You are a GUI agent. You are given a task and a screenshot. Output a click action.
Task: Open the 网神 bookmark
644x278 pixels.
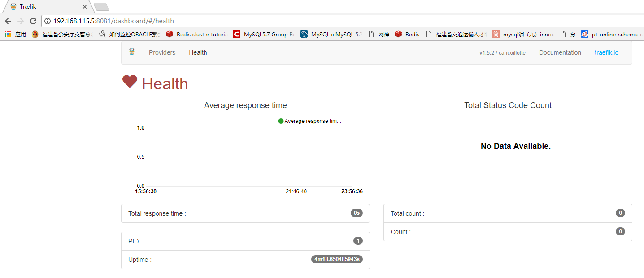pos(379,34)
